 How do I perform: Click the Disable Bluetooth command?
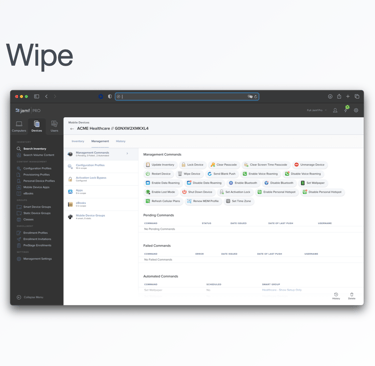(279, 183)
